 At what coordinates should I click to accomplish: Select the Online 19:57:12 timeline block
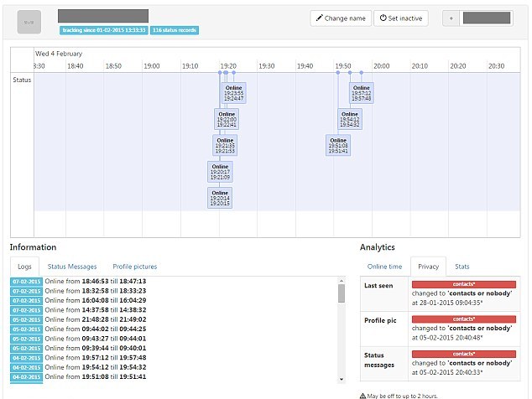pyautogui.click(x=361, y=93)
